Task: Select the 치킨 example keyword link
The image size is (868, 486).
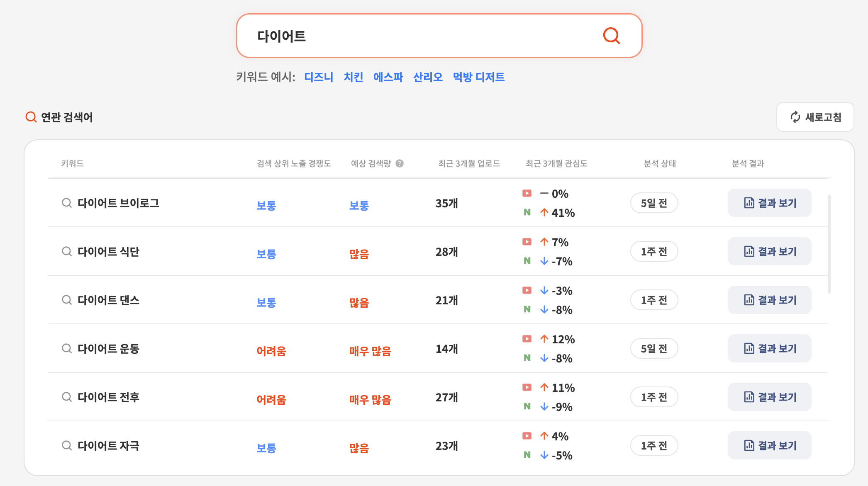Action: [x=354, y=77]
